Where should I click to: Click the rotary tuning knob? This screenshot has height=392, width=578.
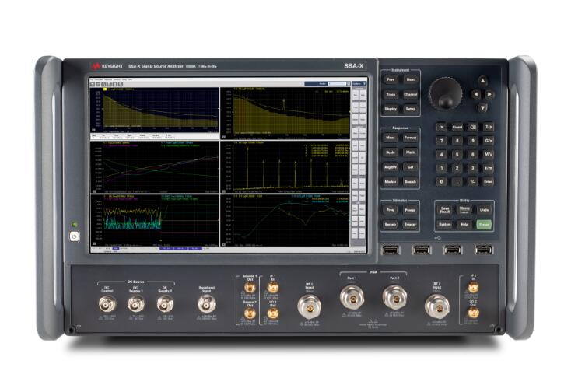445,93
